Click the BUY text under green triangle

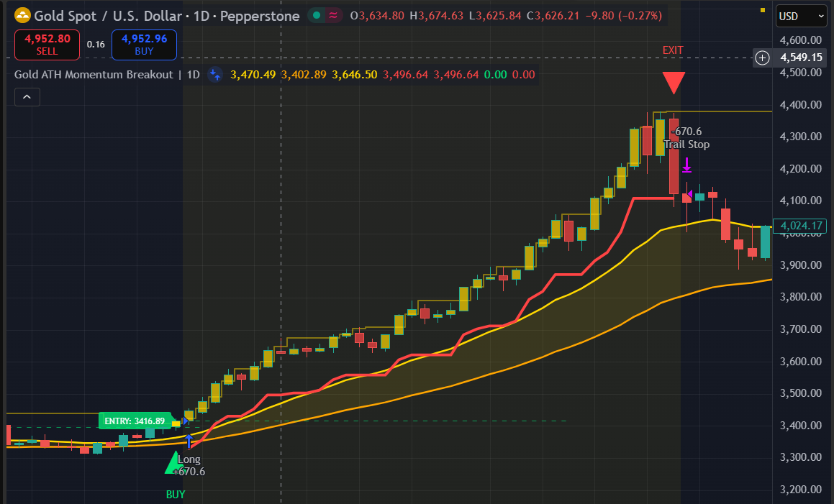pyautogui.click(x=176, y=494)
